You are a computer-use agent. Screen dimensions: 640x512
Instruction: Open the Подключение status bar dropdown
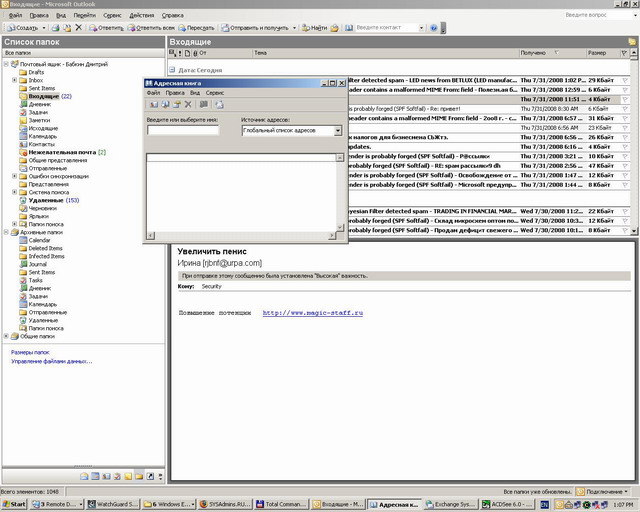pos(602,492)
